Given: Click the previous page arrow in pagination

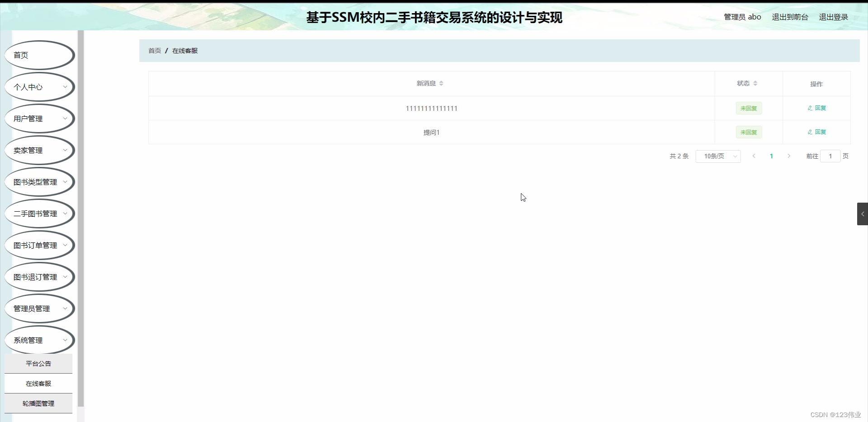Looking at the screenshot, I should point(754,156).
